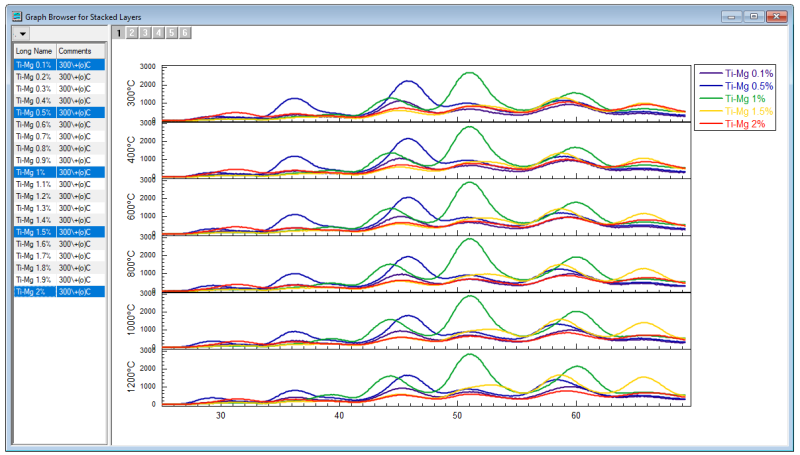Select the Ti-Mg 0.2% row
This screenshot has height=455, width=800.
[x=34, y=76]
